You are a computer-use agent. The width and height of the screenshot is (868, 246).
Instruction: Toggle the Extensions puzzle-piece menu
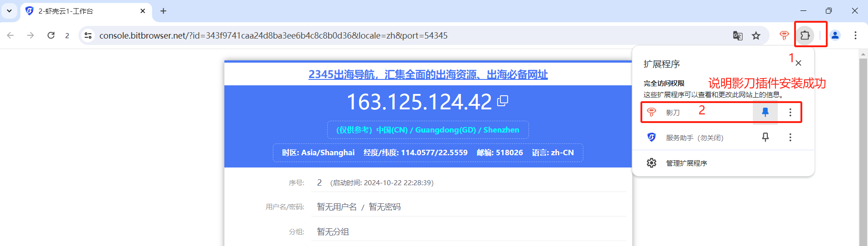pyautogui.click(x=805, y=35)
